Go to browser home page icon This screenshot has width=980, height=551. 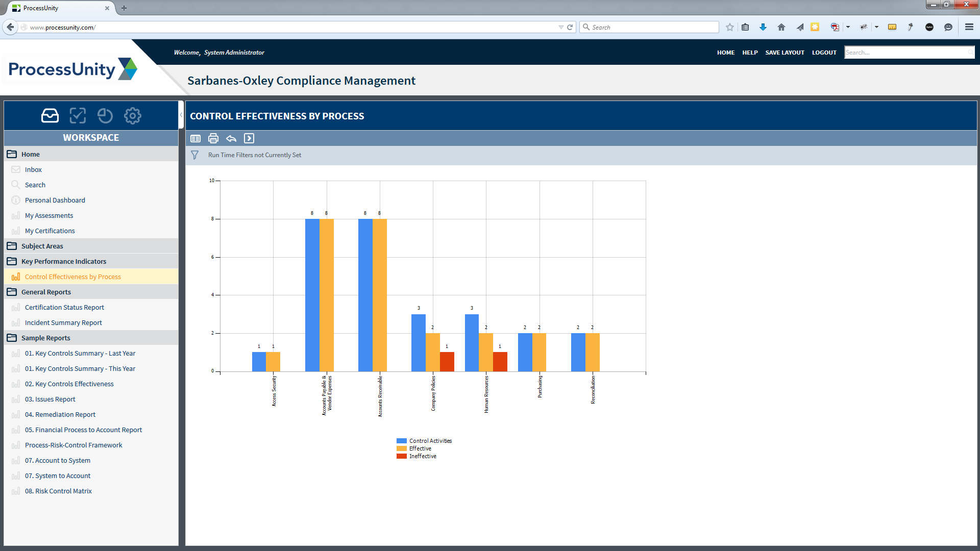(x=781, y=27)
